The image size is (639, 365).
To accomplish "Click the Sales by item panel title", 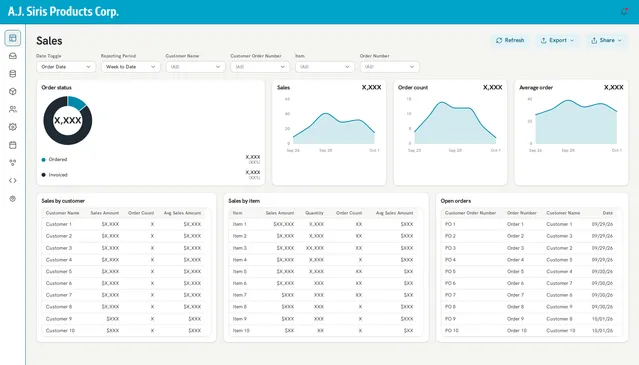I will click(244, 201).
